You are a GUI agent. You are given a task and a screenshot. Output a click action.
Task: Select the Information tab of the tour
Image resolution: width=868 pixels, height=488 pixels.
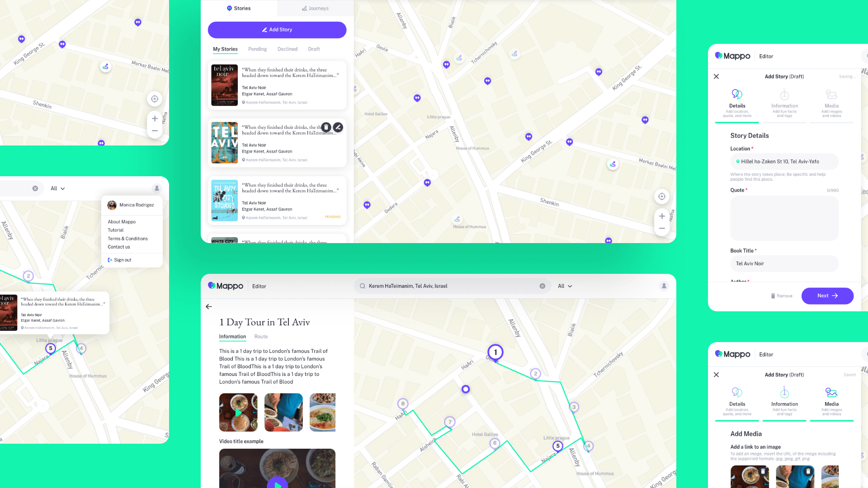click(x=232, y=337)
